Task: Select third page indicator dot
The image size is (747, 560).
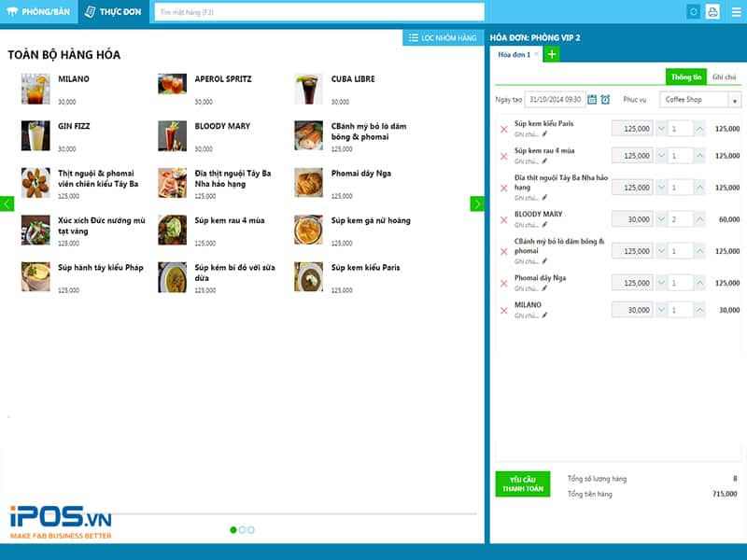Action: (x=252, y=530)
